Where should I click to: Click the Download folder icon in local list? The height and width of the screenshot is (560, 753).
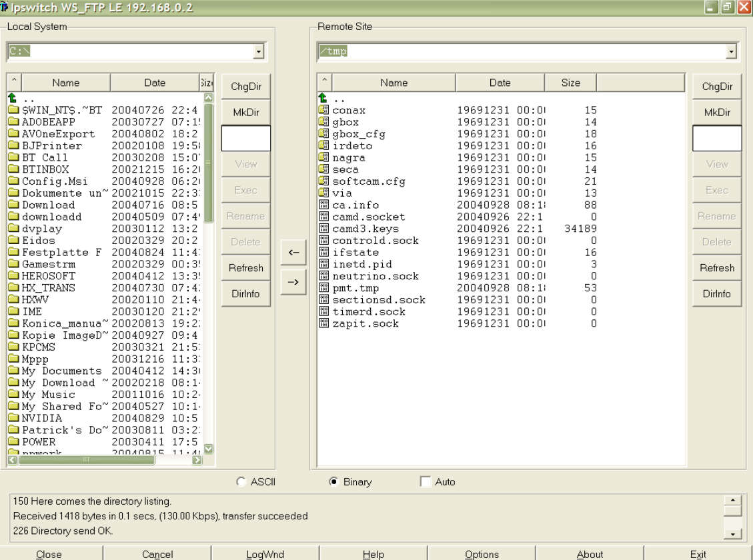13,205
